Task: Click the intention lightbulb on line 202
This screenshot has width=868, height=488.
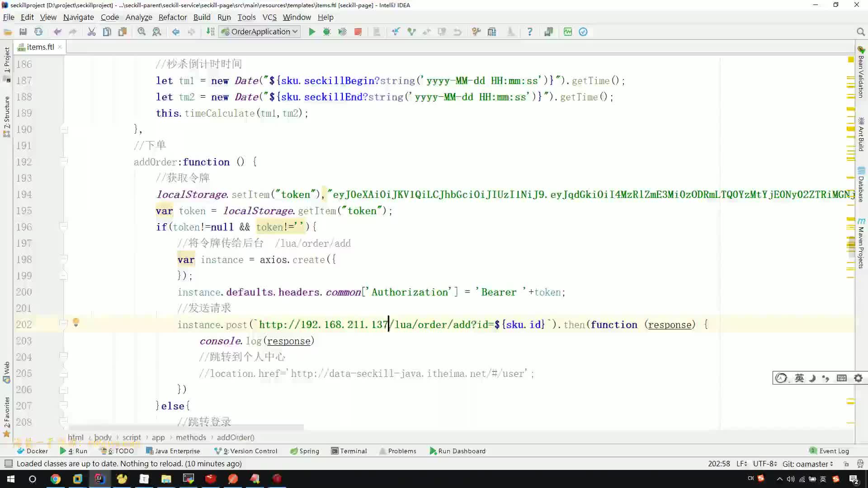Action: [76, 322]
